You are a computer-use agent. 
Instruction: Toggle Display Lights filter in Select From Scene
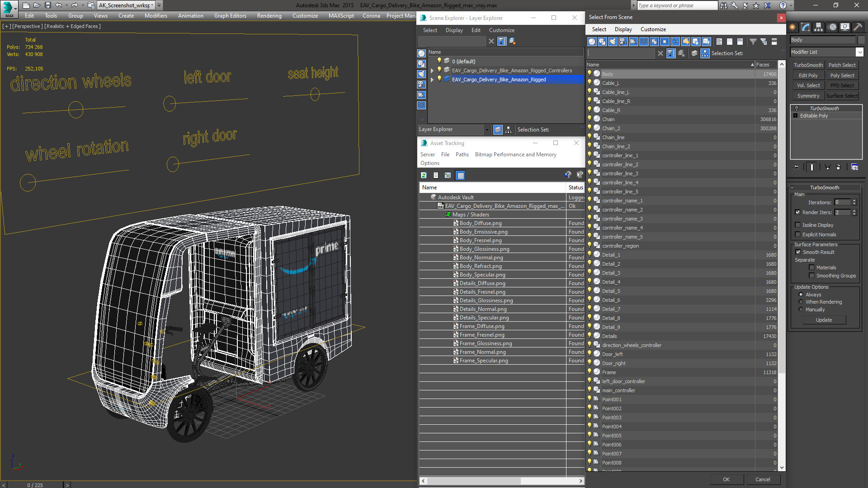613,42
